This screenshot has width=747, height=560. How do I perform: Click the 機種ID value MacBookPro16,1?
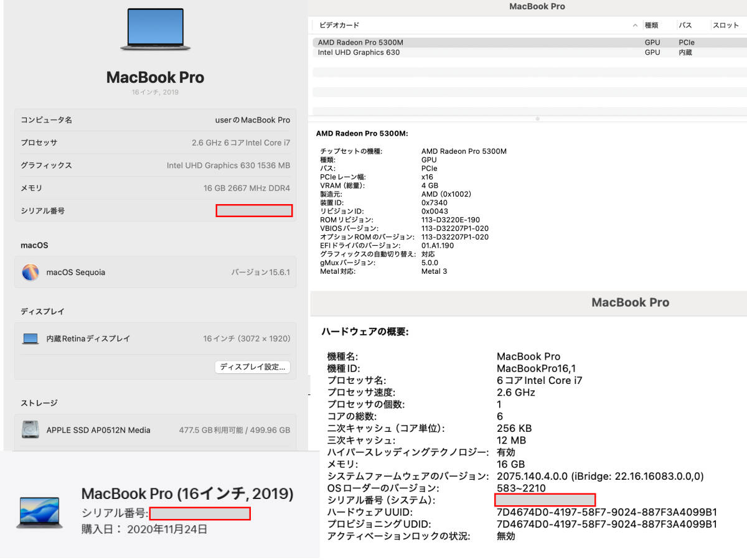tap(536, 368)
